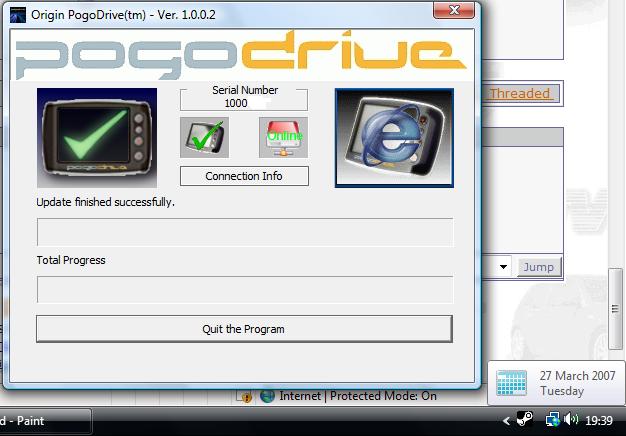Click the browser vertical scrollbar handle
Viewport: 626px width, 436px height.
615,309
